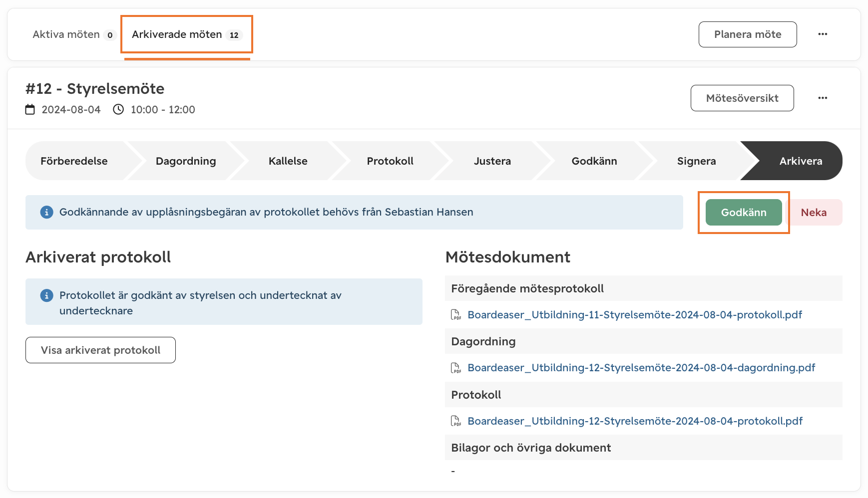Click the info icon in the Godkännande banner
The height and width of the screenshot is (498, 868).
[46, 213]
